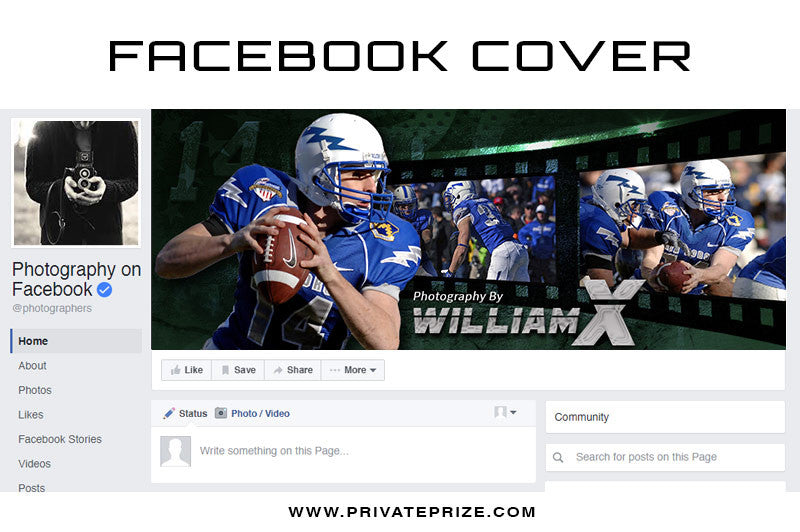
Task: Open Videos in the sidebar
Action: [34, 464]
